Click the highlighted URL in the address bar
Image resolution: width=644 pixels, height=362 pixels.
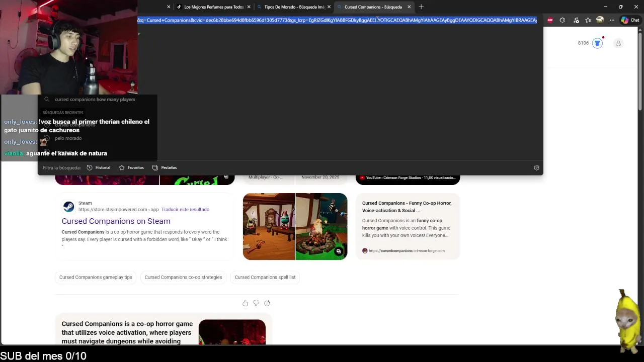point(337,20)
